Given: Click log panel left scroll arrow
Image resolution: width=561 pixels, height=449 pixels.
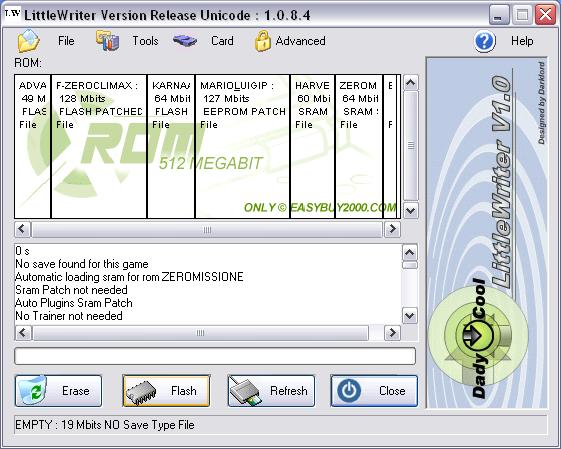Looking at the screenshot, I should pyautogui.click(x=23, y=333).
